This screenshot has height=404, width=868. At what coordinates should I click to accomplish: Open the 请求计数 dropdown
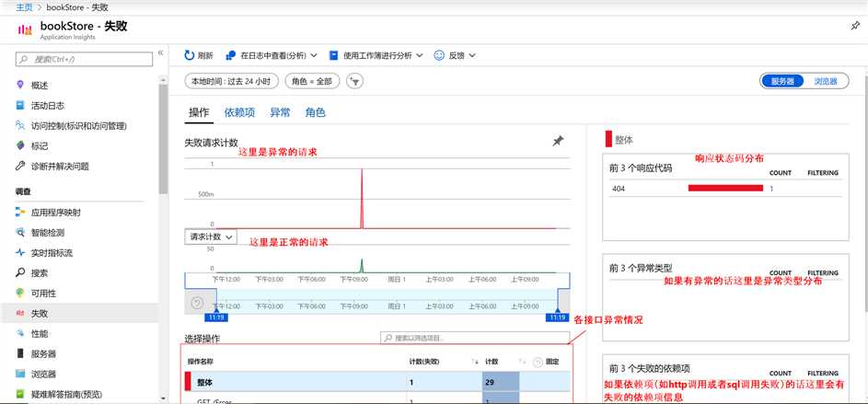point(211,237)
